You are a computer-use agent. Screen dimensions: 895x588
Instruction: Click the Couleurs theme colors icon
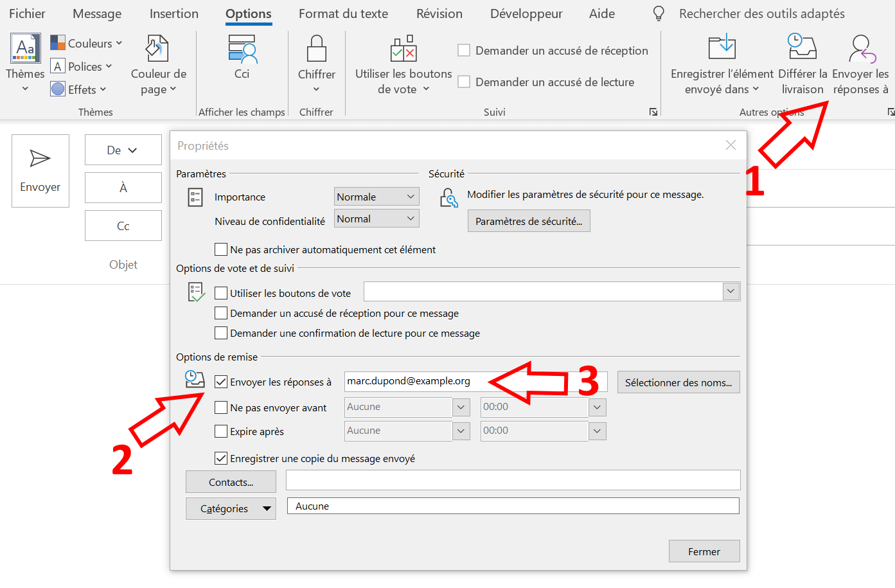tap(58, 43)
